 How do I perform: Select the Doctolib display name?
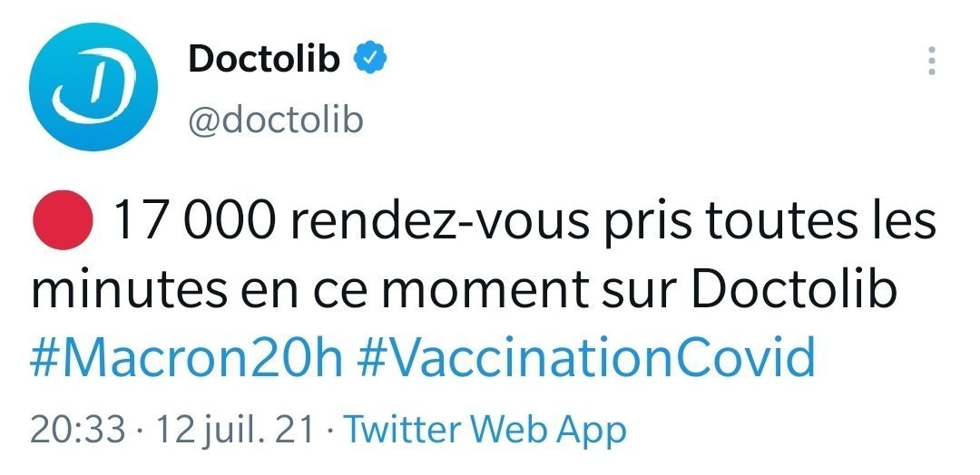pyautogui.click(x=264, y=59)
